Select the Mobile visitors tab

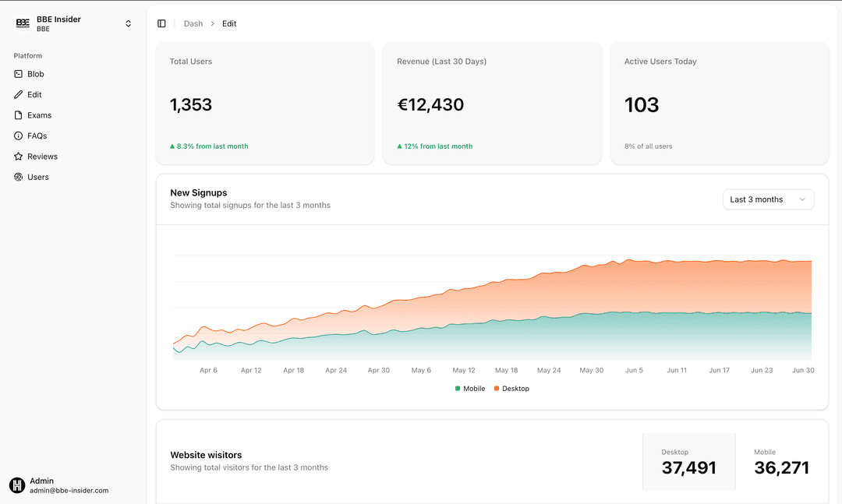pyautogui.click(x=781, y=462)
